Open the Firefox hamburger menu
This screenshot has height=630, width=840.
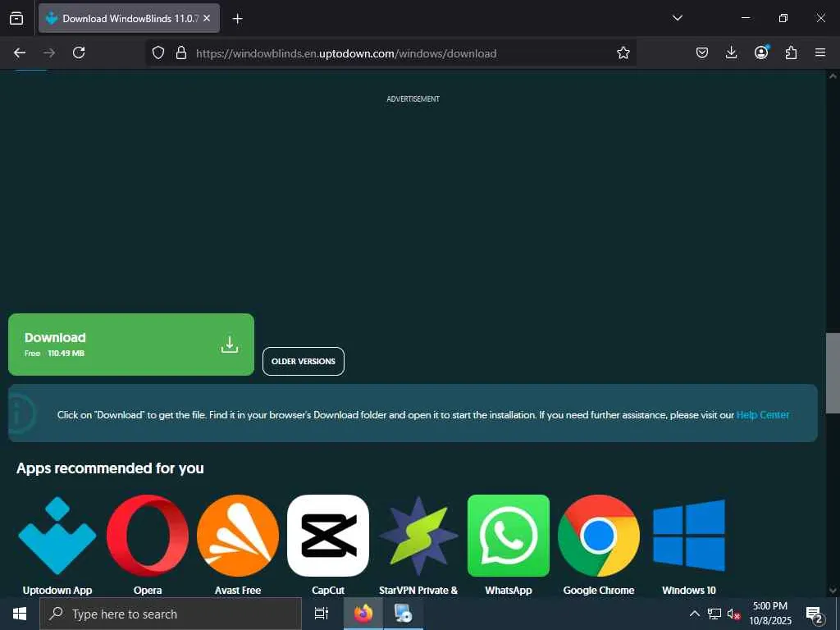pos(820,52)
